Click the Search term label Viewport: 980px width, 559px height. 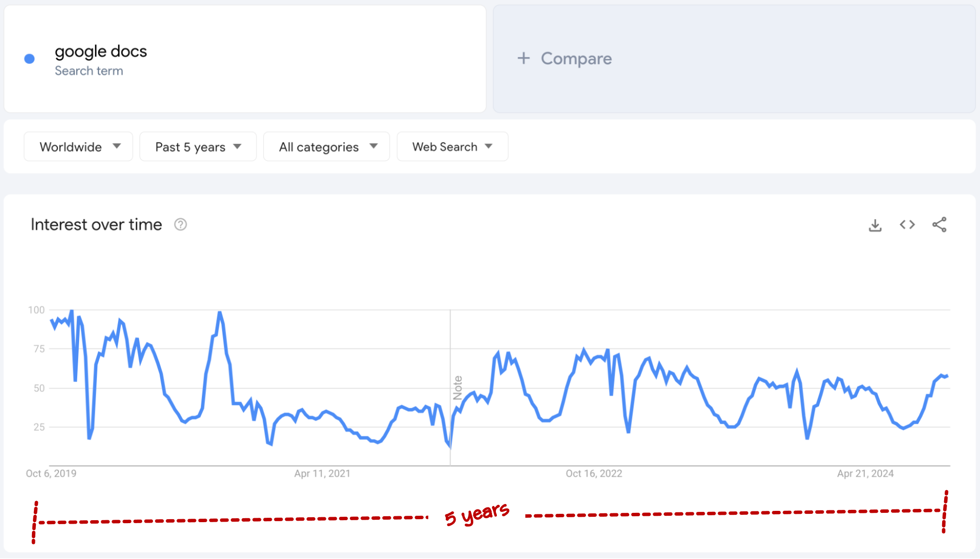(89, 71)
